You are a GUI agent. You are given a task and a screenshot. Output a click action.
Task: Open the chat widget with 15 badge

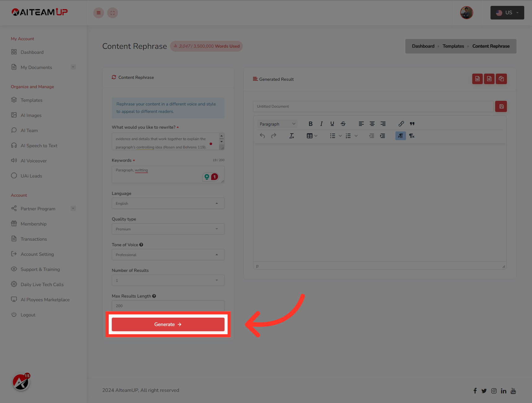[21, 382]
